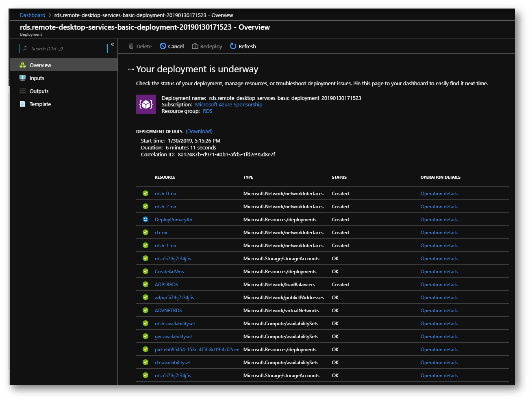Open Microsoft Azure Sponsorship subscription link
This screenshot has width=532, height=402.
point(228,104)
